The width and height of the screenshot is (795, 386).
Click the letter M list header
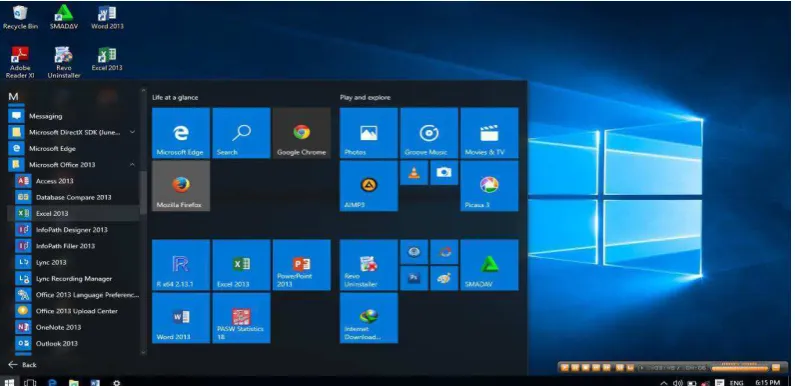(x=14, y=96)
